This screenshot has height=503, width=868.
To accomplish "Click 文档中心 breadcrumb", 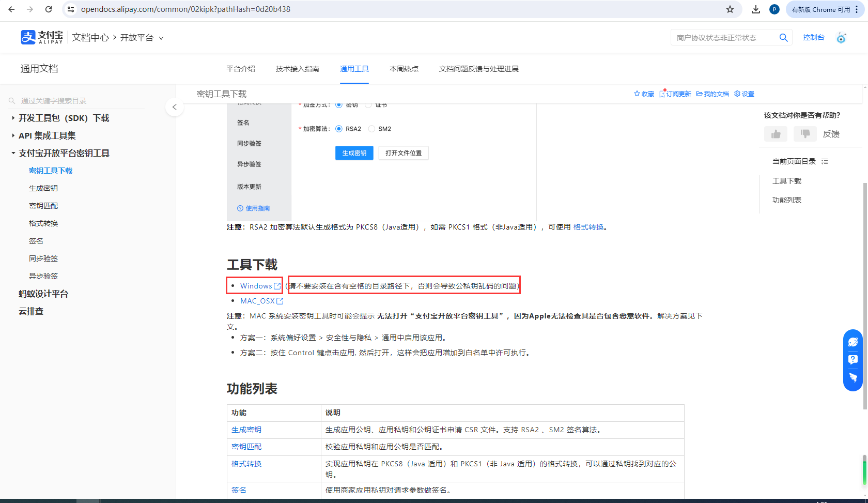I will pos(90,38).
